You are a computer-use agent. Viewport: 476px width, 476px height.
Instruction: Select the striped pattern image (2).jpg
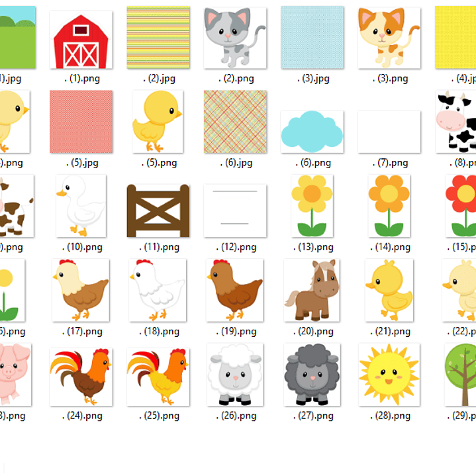coord(158,37)
